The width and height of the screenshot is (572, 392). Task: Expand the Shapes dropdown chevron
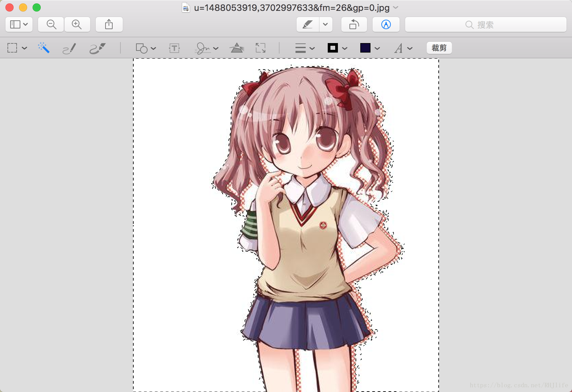(153, 48)
